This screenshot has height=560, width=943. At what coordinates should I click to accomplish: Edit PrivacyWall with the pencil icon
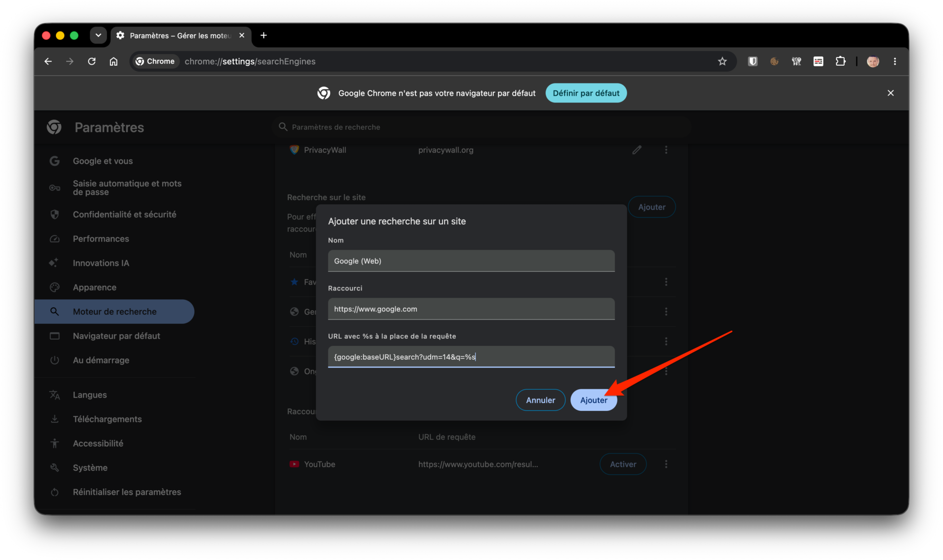point(637,150)
